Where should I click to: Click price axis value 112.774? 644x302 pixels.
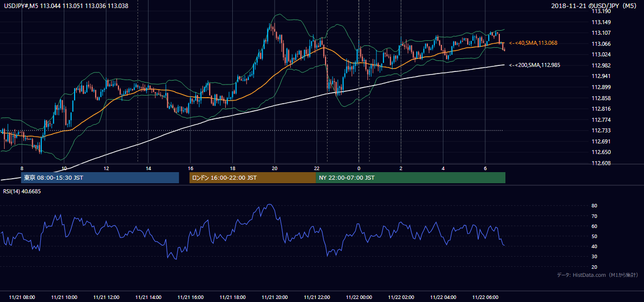[x=601, y=120]
